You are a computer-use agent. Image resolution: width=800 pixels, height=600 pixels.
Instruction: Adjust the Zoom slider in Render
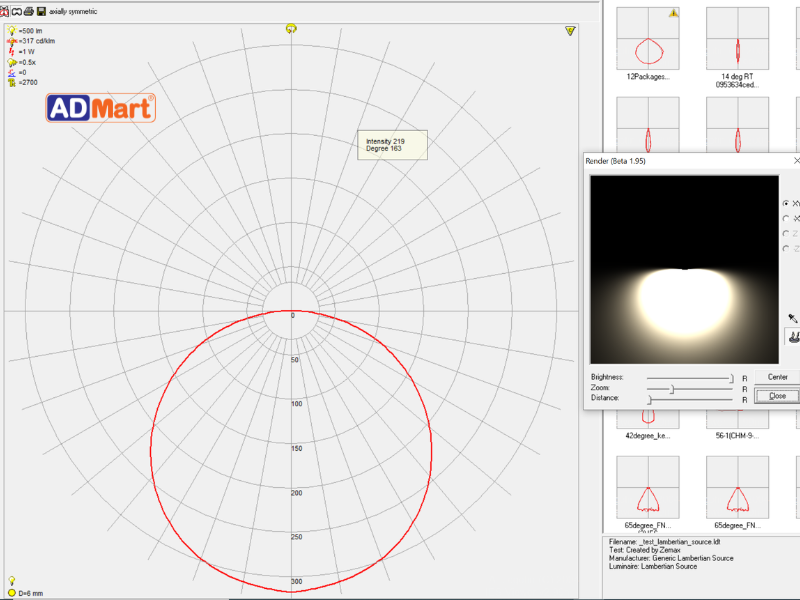(x=690, y=389)
